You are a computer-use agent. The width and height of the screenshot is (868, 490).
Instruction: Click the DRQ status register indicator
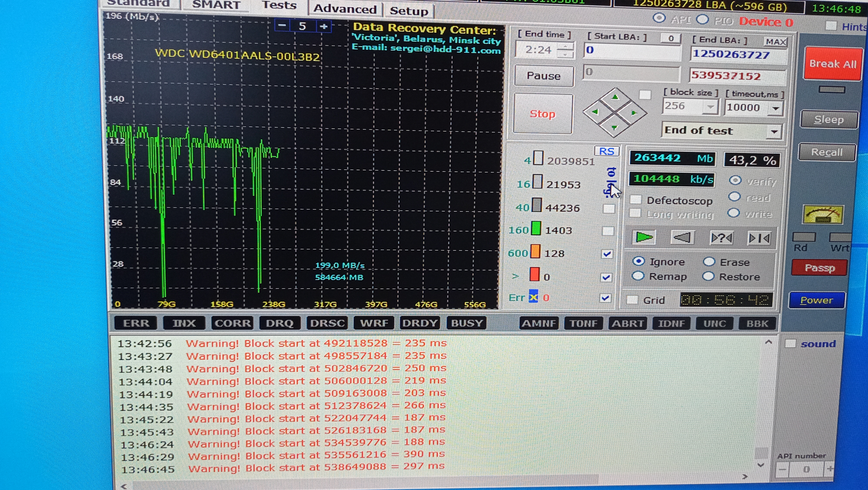(280, 323)
